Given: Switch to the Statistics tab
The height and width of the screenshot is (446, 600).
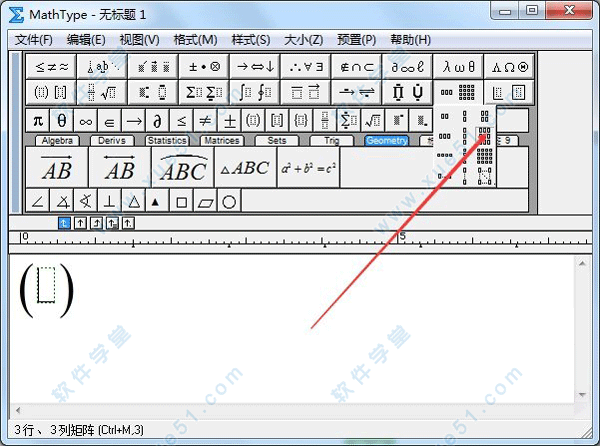Looking at the screenshot, I should pyautogui.click(x=167, y=141).
